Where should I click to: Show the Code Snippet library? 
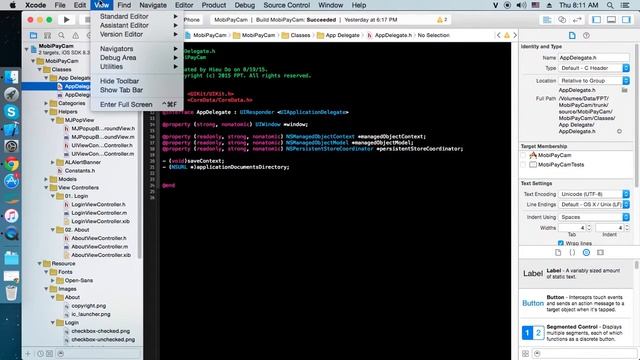pos(572,253)
